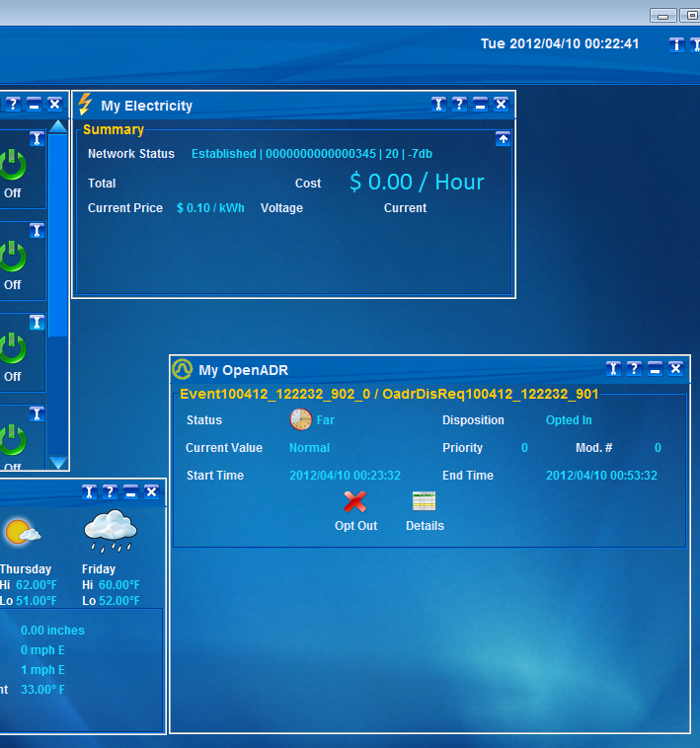
Task: Click the Normal current value text
Action: (x=309, y=448)
